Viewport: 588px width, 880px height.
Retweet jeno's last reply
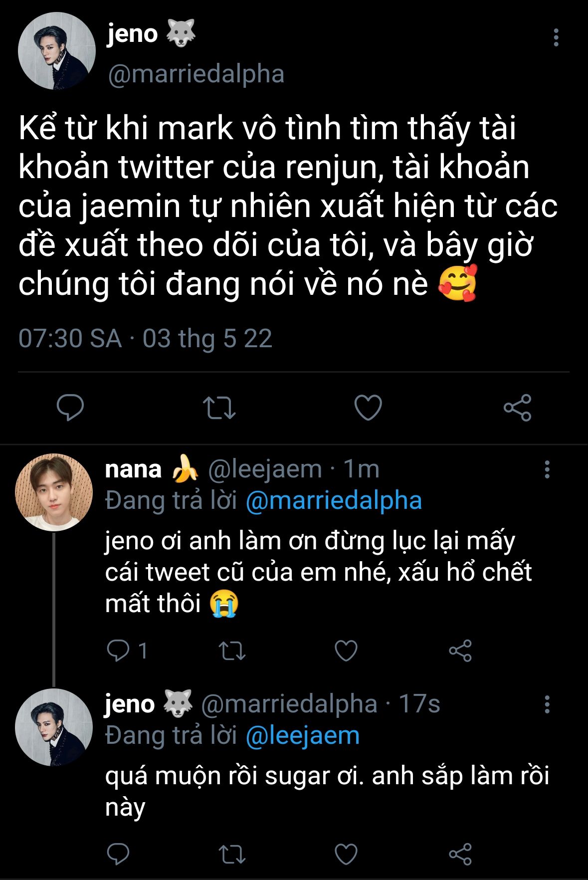click(232, 854)
